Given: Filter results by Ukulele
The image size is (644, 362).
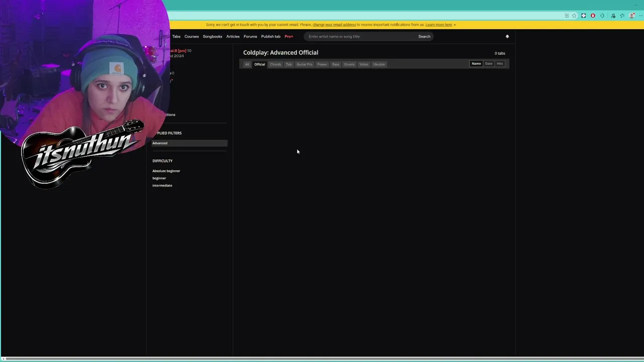Looking at the screenshot, I should 379,64.
